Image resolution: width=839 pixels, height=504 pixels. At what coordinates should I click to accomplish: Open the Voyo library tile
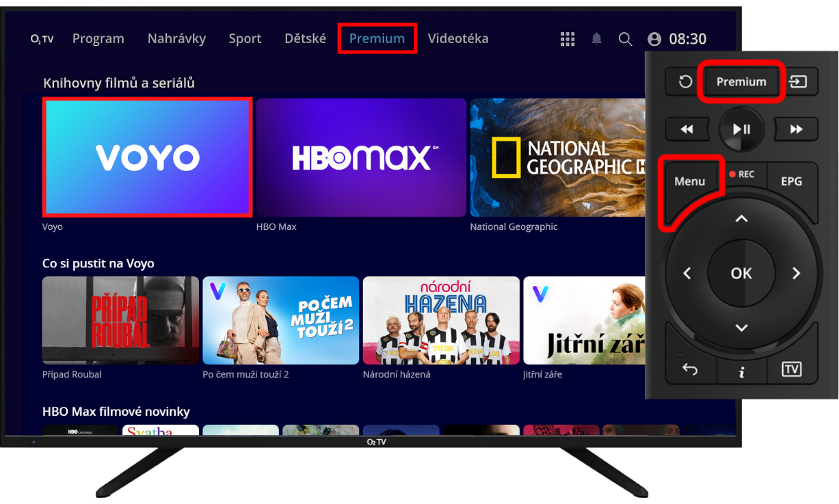pyautogui.click(x=148, y=157)
